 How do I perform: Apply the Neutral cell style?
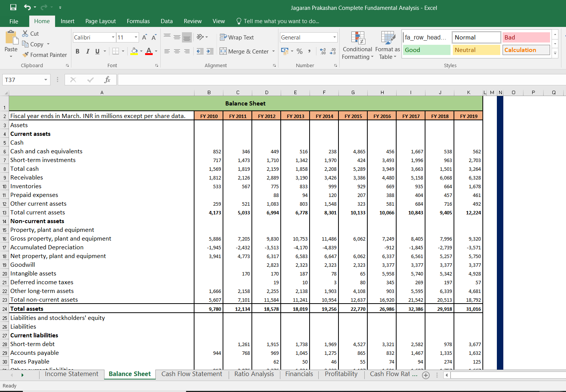coord(476,50)
